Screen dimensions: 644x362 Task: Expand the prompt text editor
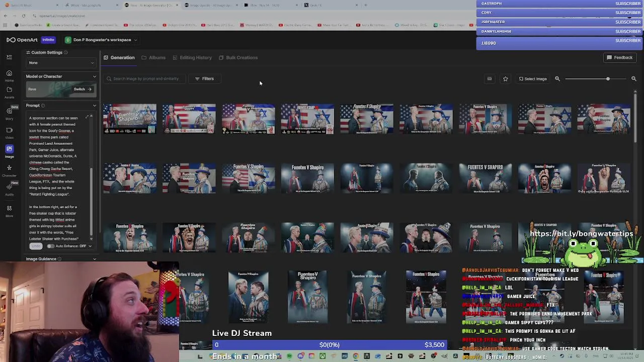coord(88,117)
